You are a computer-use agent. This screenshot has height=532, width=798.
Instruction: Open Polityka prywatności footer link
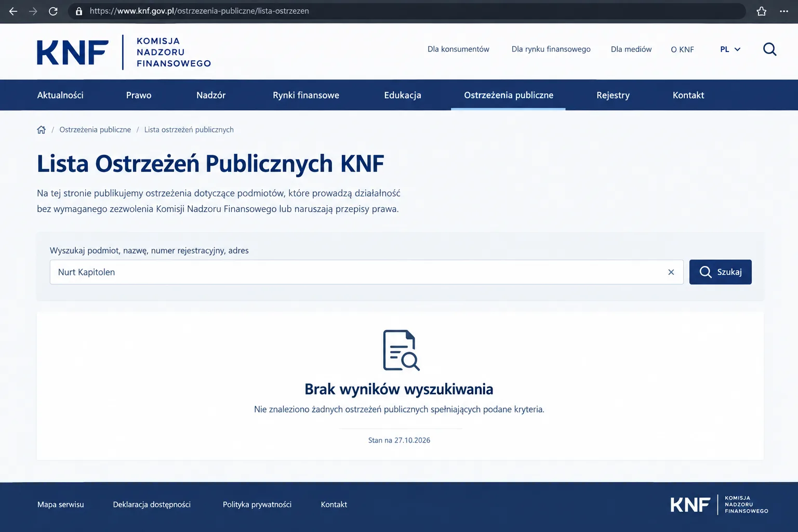pos(257,504)
